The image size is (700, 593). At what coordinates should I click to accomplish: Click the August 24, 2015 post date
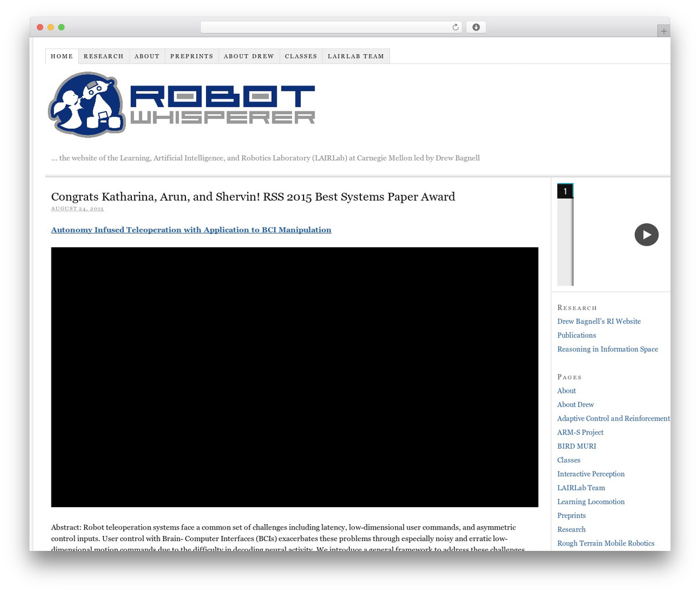(77, 209)
